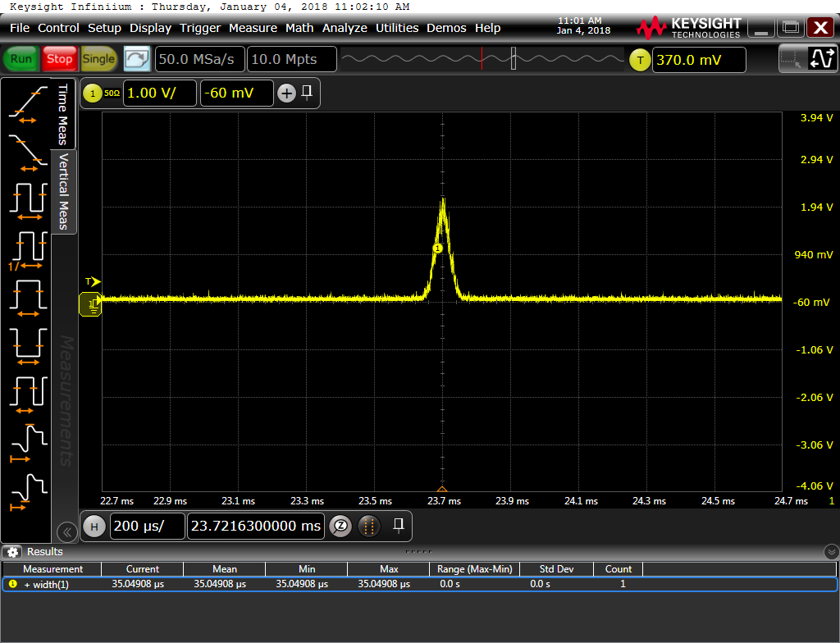The height and width of the screenshot is (643, 840).
Task: Open the Measure menu
Action: coord(253,28)
